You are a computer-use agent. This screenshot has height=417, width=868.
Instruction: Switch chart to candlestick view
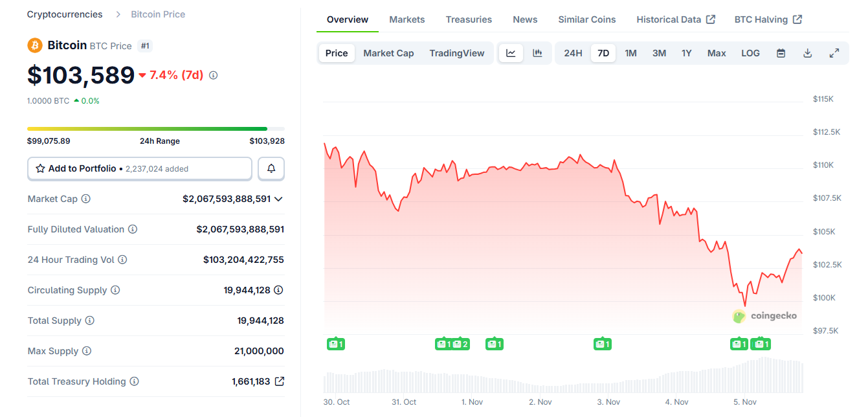(x=538, y=52)
